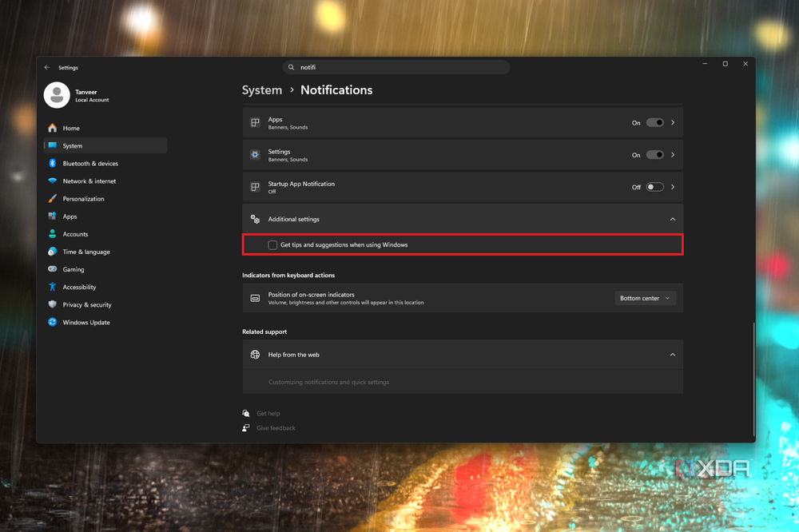Click the Give feedback icon

pyautogui.click(x=246, y=428)
